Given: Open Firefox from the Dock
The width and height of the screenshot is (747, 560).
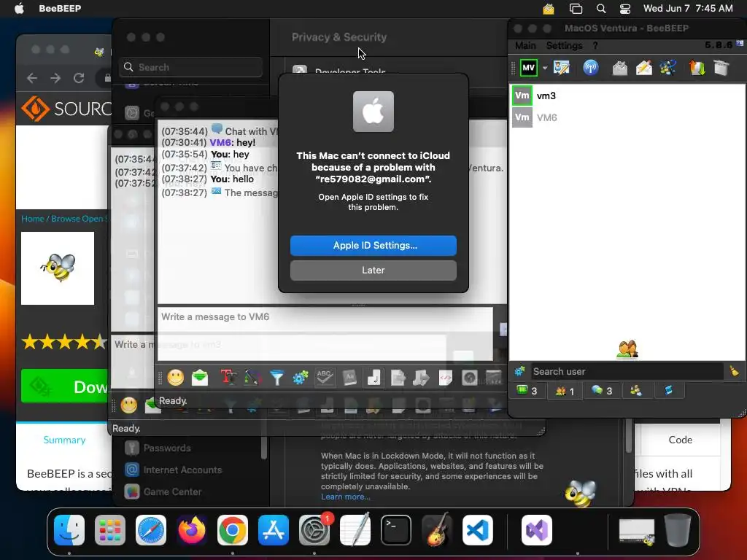Looking at the screenshot, I should pyautogui.click(x=192, y=530).
